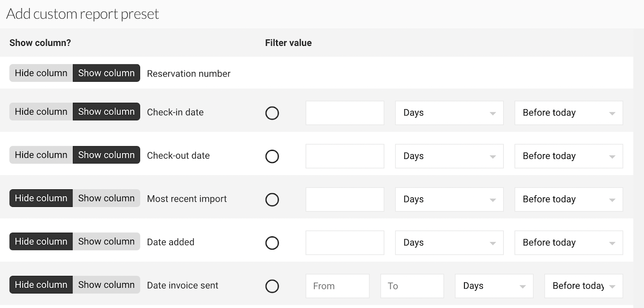Click the Check-in date number input field
644x308 pixels.
(345, 113)
